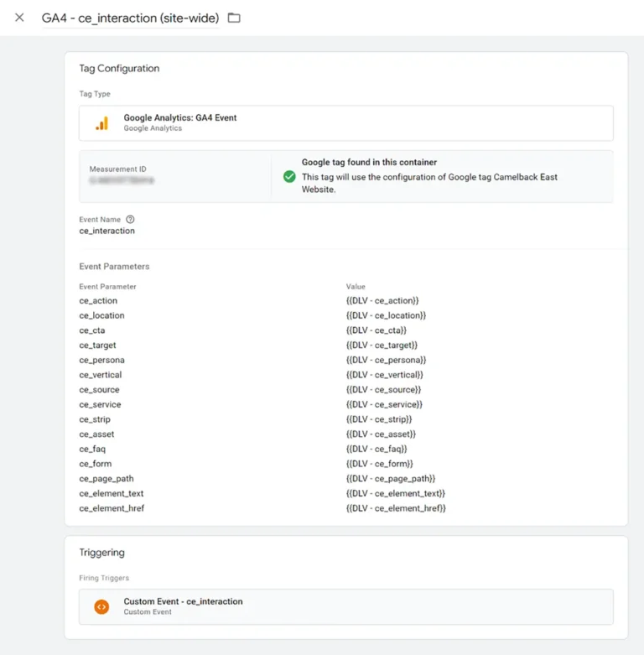Click the value {{DLV - ce_action}}

pyautogui.click(x=382, y=301)
